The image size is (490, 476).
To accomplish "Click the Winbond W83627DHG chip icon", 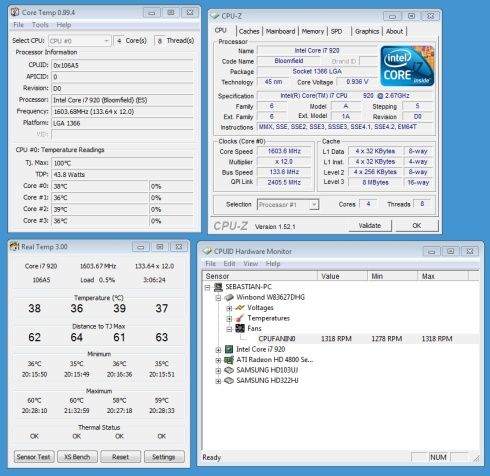I will (229, 297).
